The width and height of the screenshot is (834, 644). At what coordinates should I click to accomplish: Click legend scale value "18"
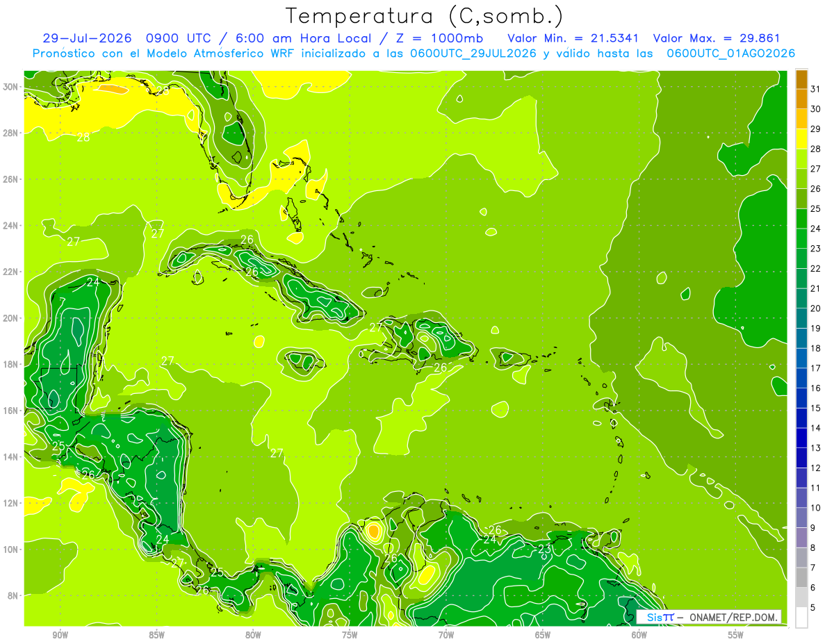[x=816, y=348]
